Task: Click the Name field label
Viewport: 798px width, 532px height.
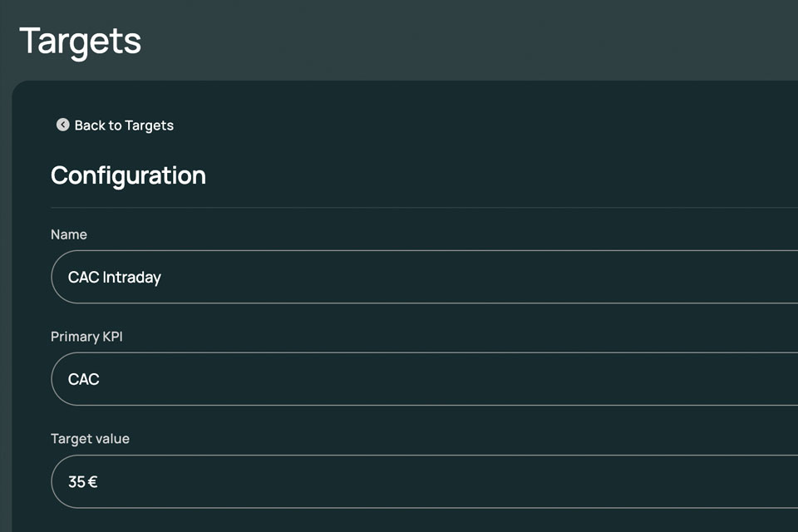Action: (69, 234)
